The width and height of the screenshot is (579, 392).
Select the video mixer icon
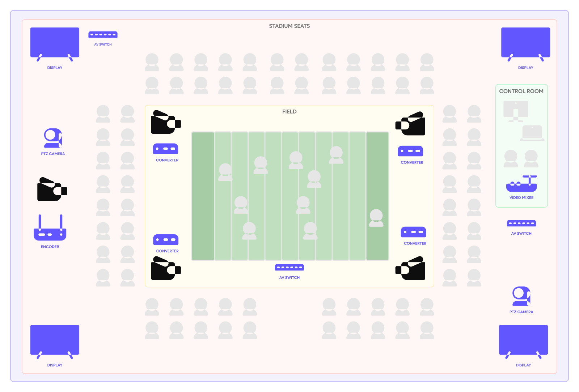(521, 184)
